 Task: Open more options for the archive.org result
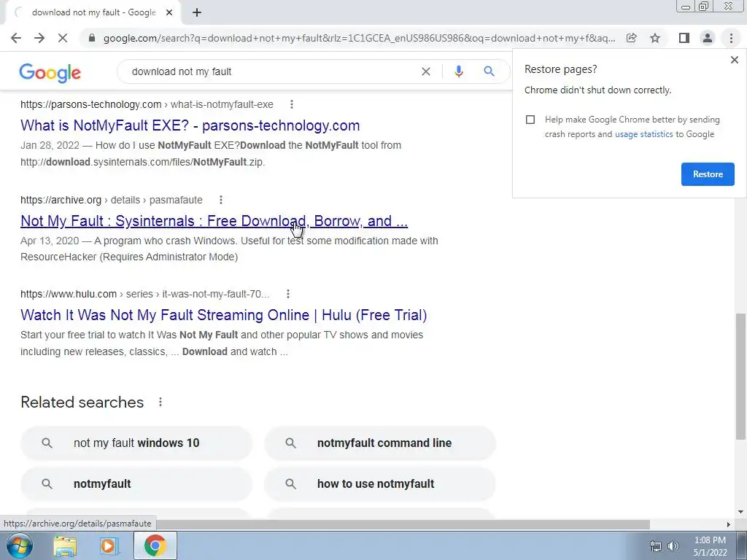pyautogui.click(x=220, y=200)
